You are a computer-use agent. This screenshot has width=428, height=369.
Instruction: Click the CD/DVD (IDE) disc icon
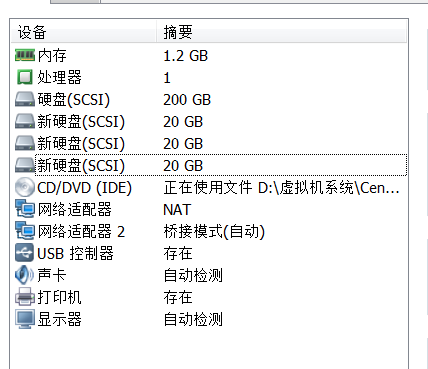point(25,187)
